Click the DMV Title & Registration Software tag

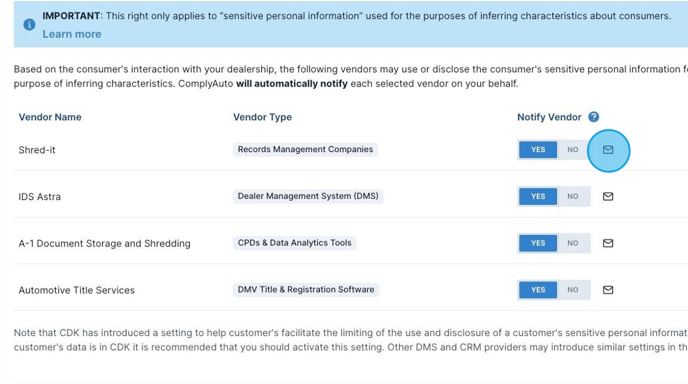point(306,290)
